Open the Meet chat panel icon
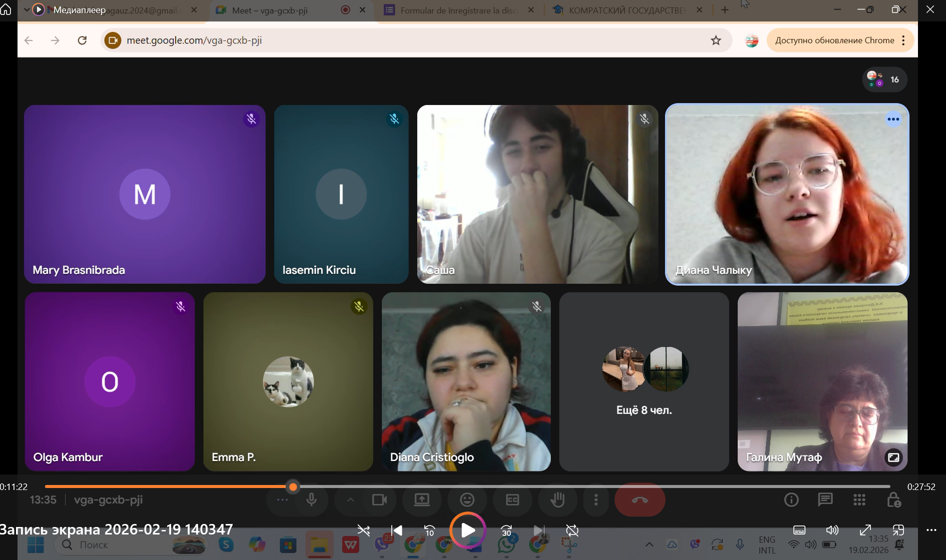This screenshot has height=560, width=946. (825, 499)
